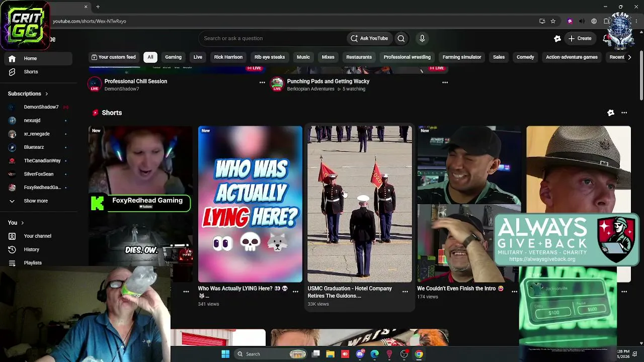Expand the You section

click(x=16, y=223)
